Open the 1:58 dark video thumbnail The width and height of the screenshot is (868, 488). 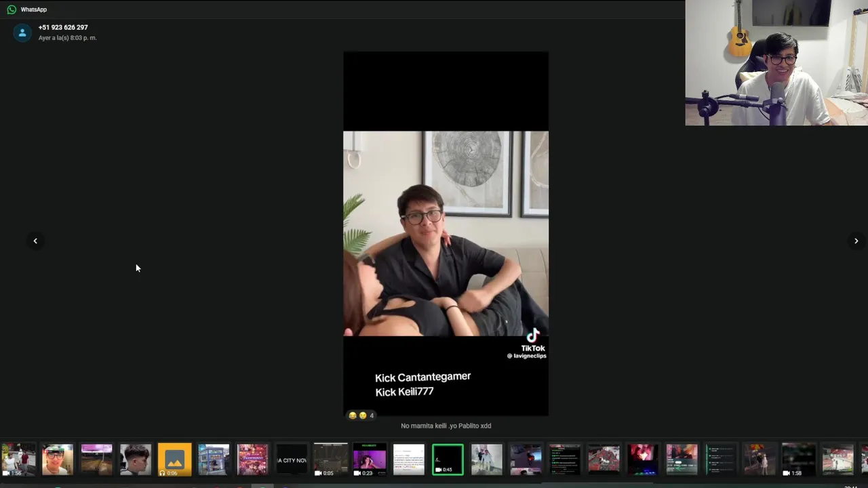(x=799, y=460)
